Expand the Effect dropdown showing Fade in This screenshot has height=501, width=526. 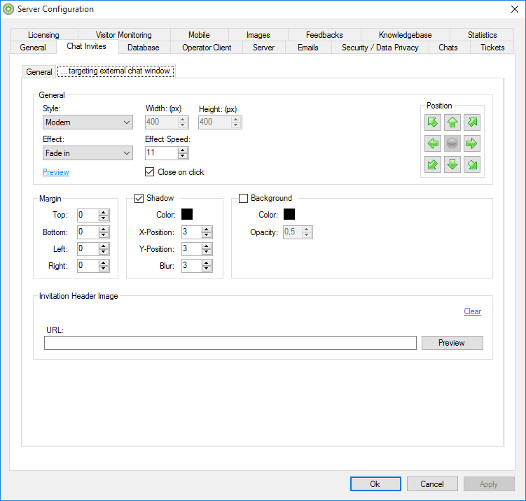[88, 153]
